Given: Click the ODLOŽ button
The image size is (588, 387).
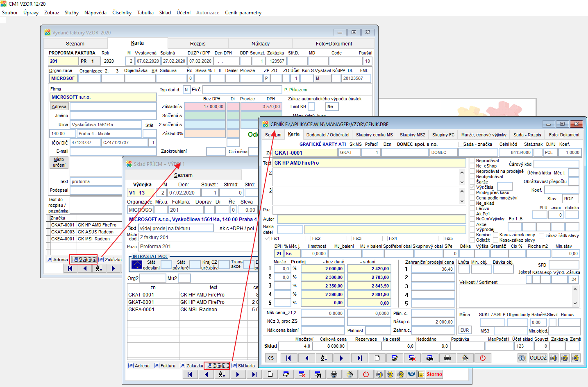Looking at the screenshot, I should (538, 358).
